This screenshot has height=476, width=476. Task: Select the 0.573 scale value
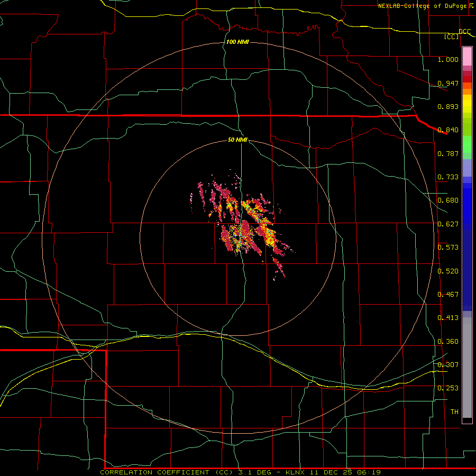448,248
